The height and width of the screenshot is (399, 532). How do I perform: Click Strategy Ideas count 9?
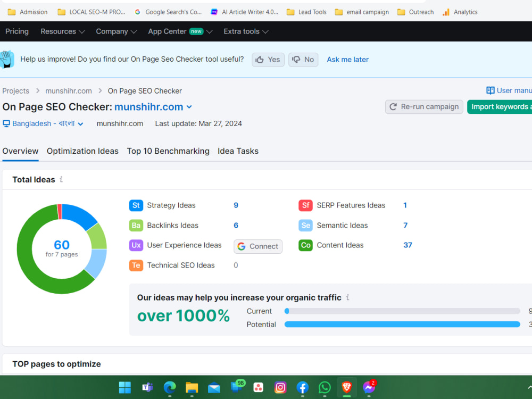(x=236, y=205)
